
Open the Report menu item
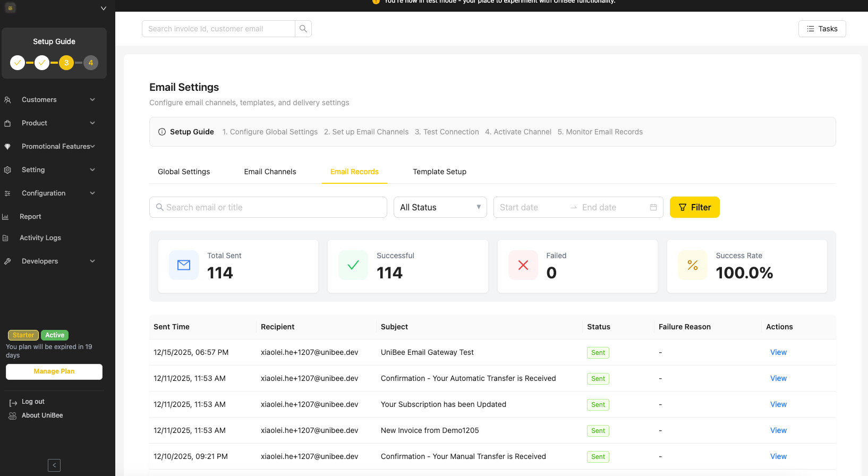[x=30, y=217]
